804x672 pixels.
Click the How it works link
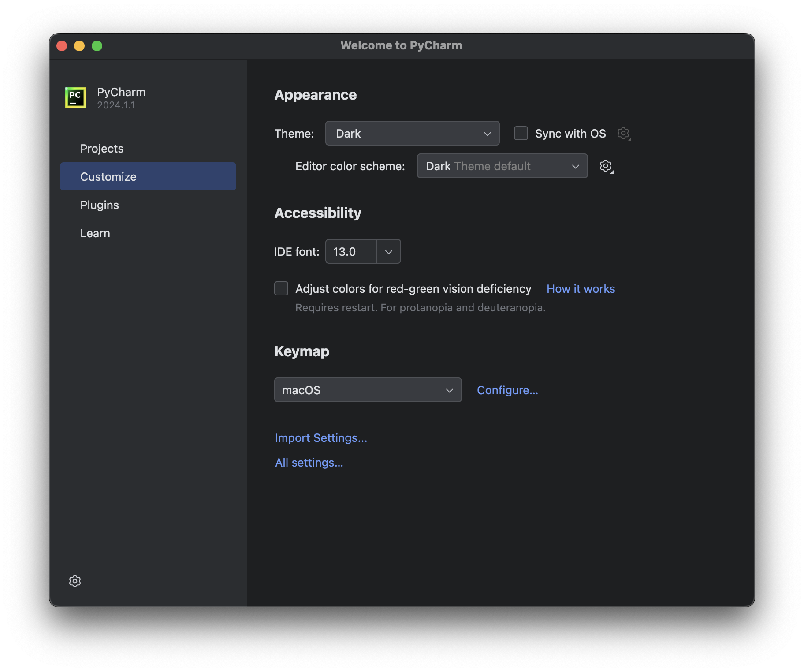pyautogui.click(x=581, y=289)
